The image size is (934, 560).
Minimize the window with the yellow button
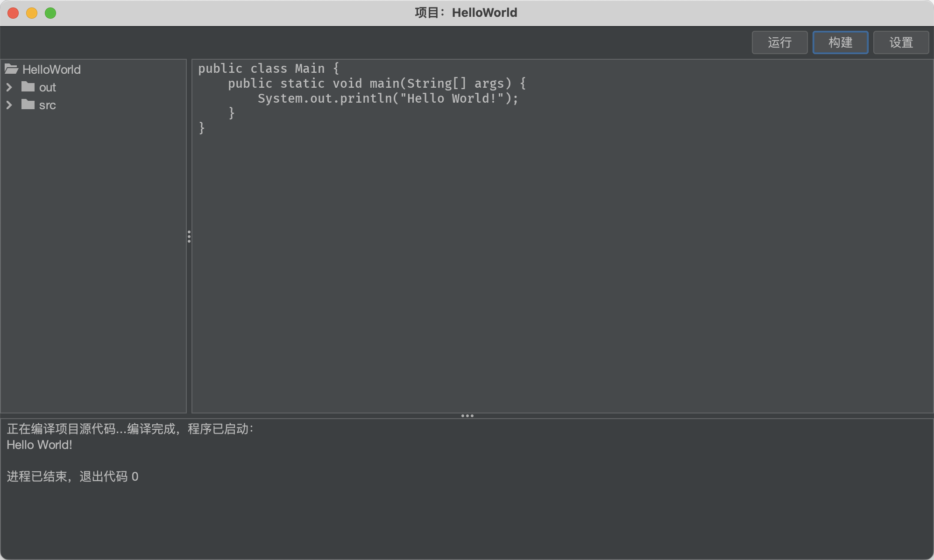point(32,13)
